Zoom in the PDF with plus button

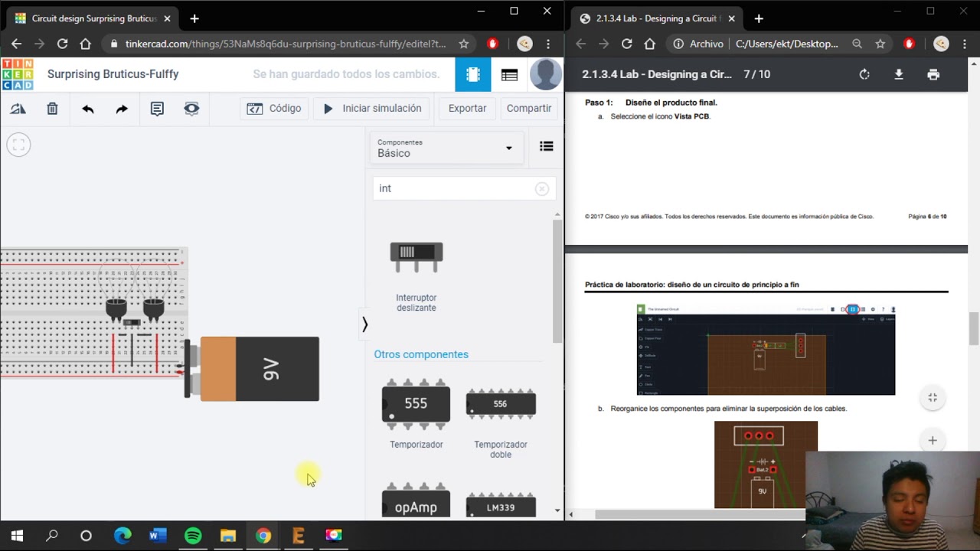[x=933, y=440]
